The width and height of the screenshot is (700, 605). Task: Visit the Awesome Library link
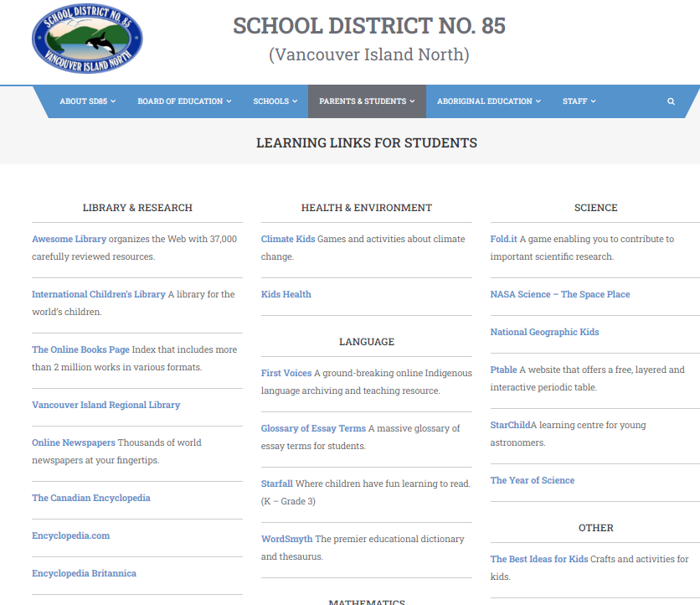click(69, 239)
